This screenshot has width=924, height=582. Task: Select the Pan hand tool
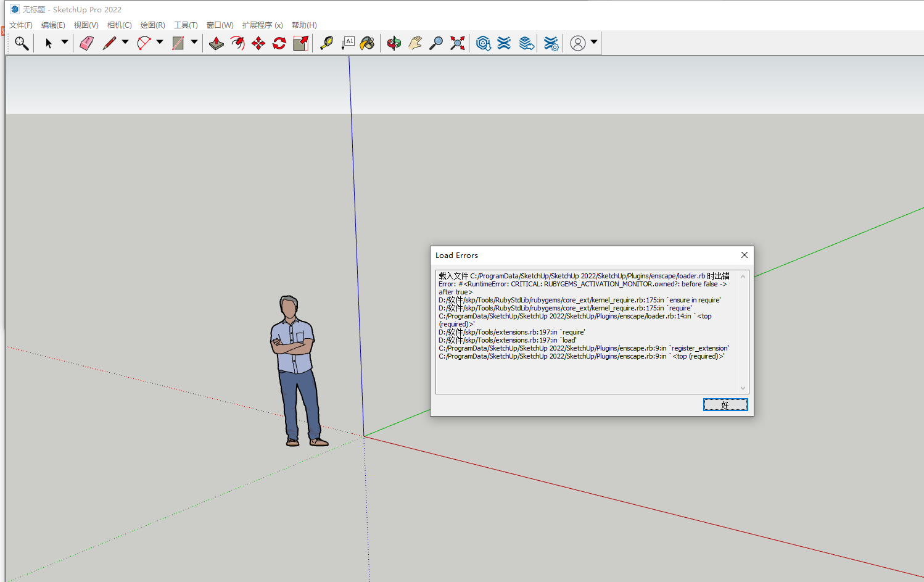tap(415, 43)
